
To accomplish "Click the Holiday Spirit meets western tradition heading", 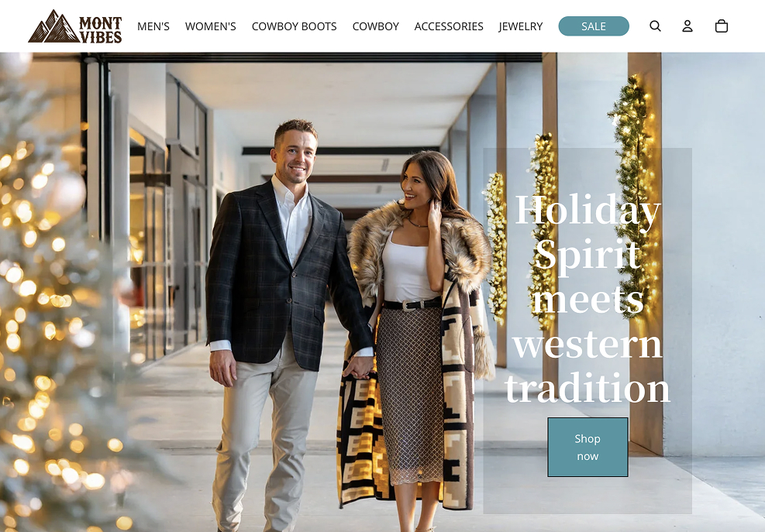I will 588,297.
